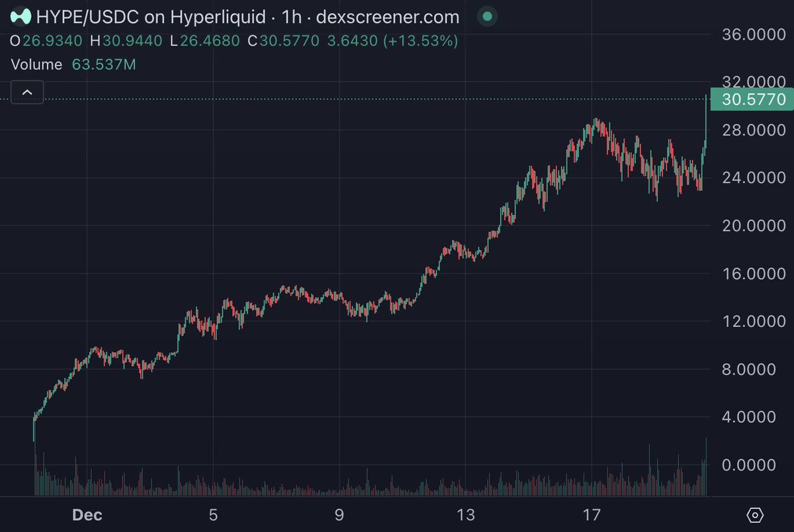Viewport: 794px width, 532px height.
Task: Open chart settings hexagon icon
Action: [x=755, y=515]
